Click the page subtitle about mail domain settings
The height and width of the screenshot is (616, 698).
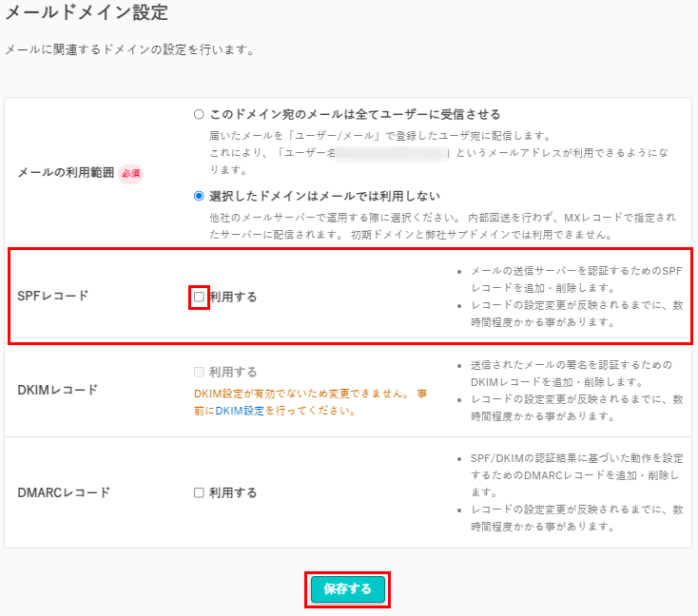point(129,48)
